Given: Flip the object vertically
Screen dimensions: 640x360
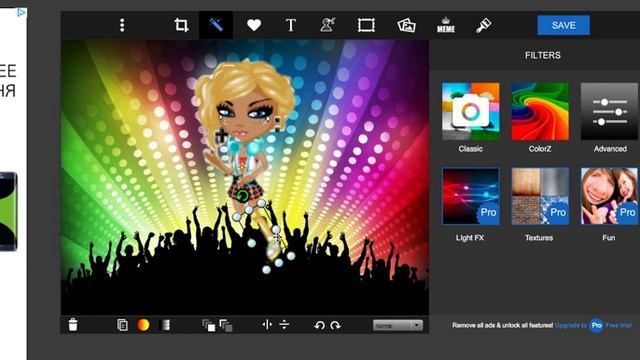Looking at the screenshot, I should 284,324.
